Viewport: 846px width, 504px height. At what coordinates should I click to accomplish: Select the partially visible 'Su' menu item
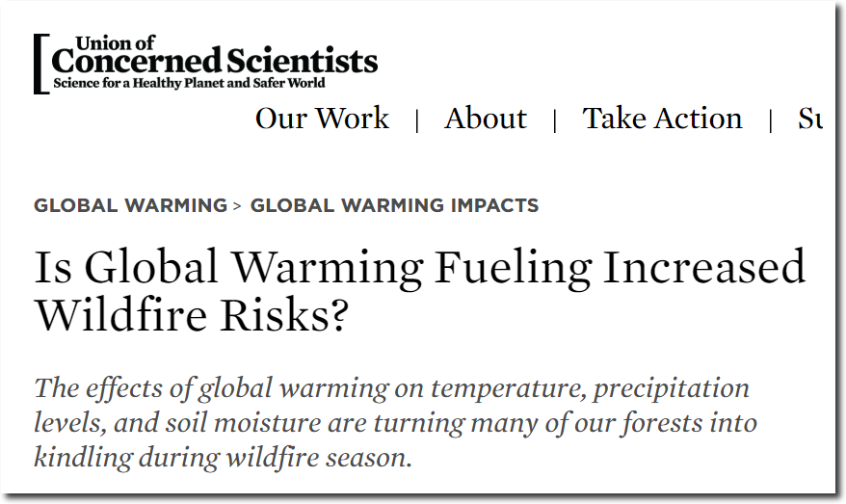coord(809,119)
